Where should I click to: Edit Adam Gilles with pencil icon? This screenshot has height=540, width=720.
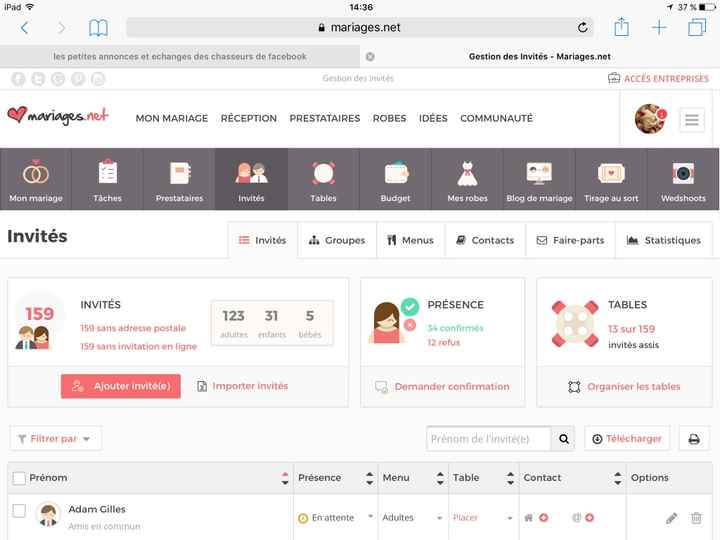pos(671,518)
